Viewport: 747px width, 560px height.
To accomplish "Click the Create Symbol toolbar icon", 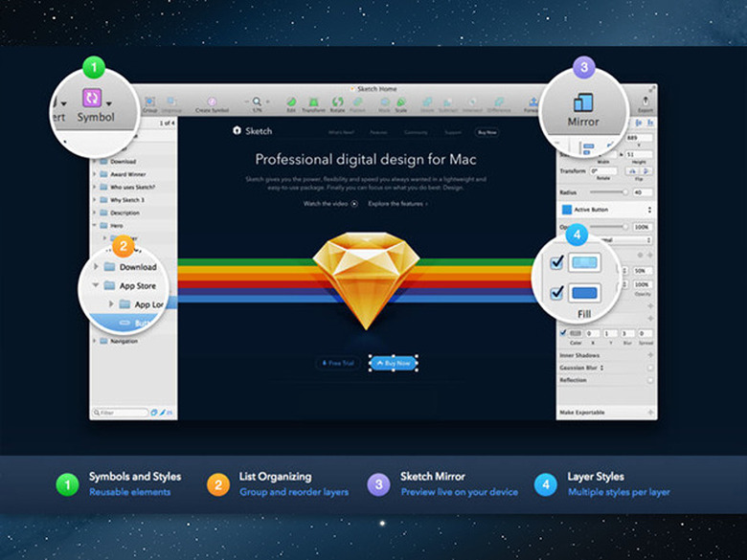I will click(x=212, y=101).
